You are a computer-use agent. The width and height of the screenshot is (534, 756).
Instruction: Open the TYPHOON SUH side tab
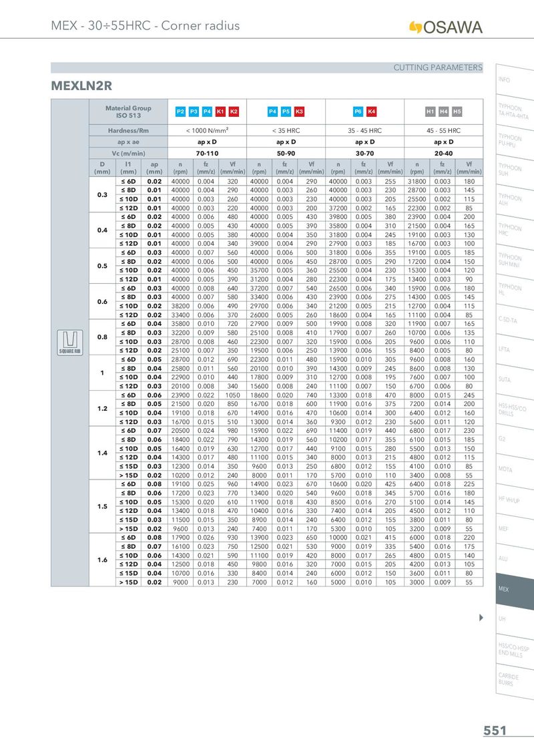click(514, 171)
